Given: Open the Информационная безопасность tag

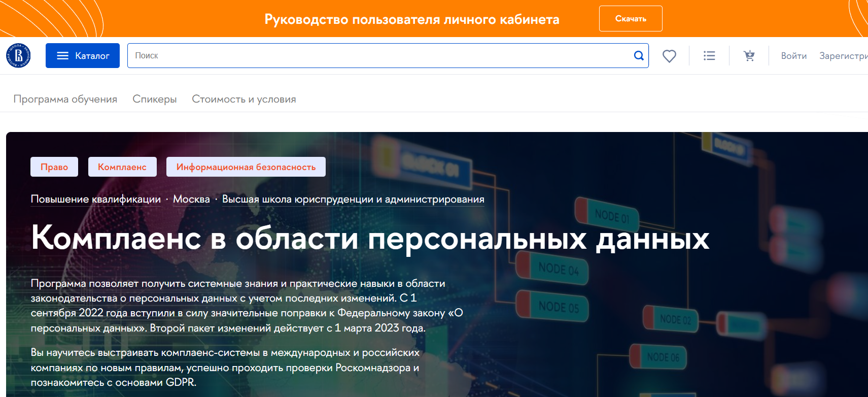Looking at the screenshot, I should tap(246, 167).
